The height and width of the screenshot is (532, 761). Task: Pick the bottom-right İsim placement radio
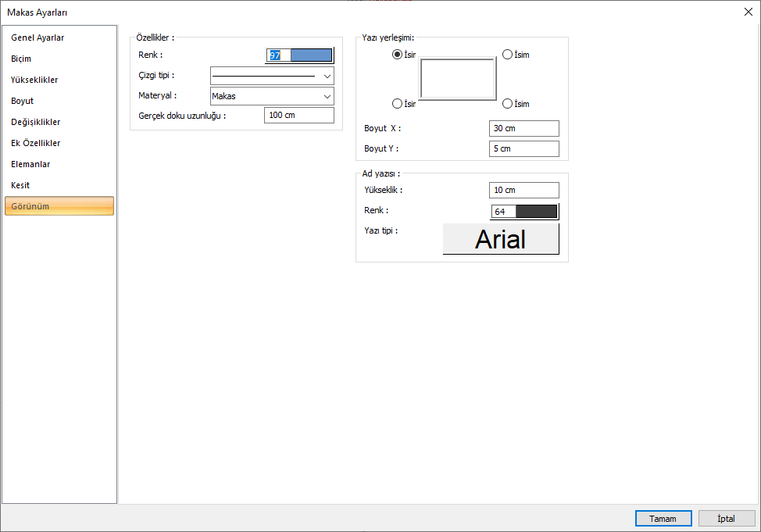[508, 104]
